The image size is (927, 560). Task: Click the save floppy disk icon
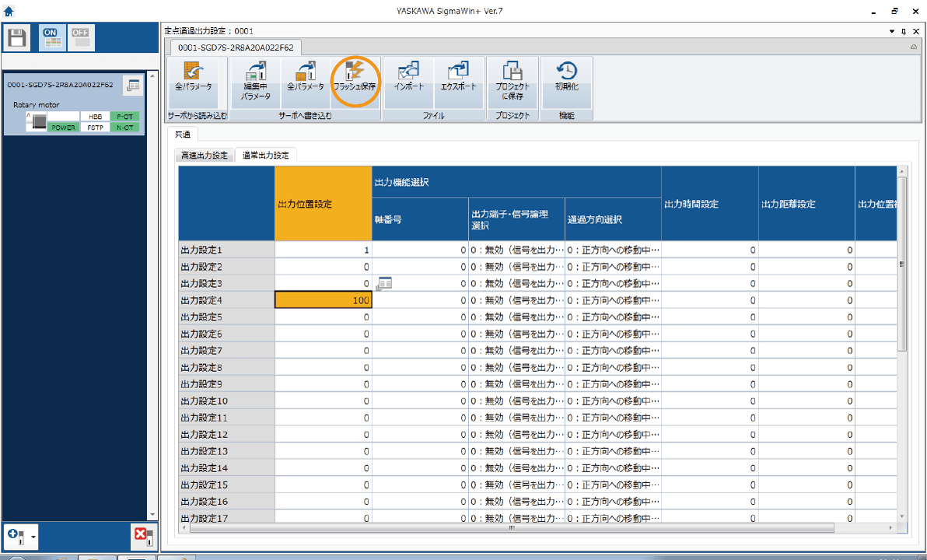(x=18, y=37)
